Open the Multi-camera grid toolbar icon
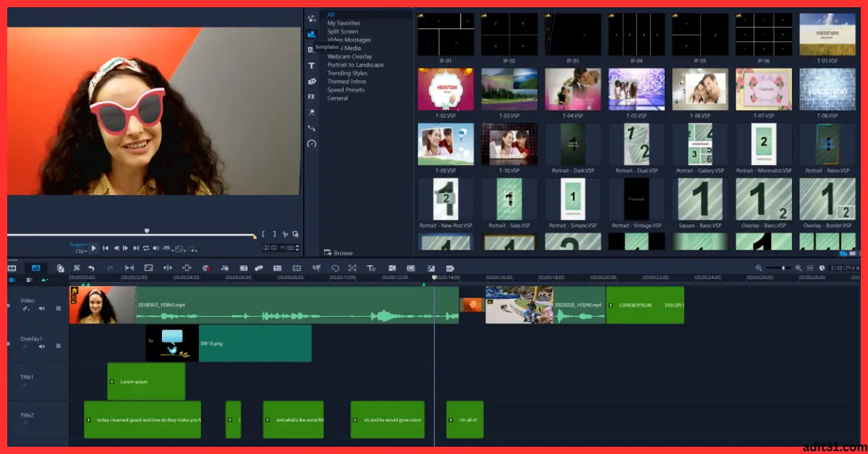This screenshot has height=454, width=868. point(297,268)
